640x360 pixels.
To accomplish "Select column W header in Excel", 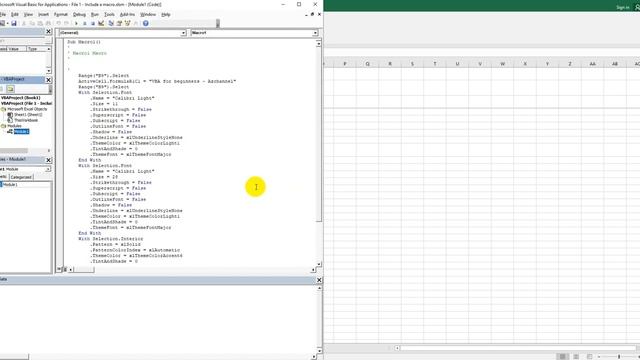I will (x=502, y=64).
